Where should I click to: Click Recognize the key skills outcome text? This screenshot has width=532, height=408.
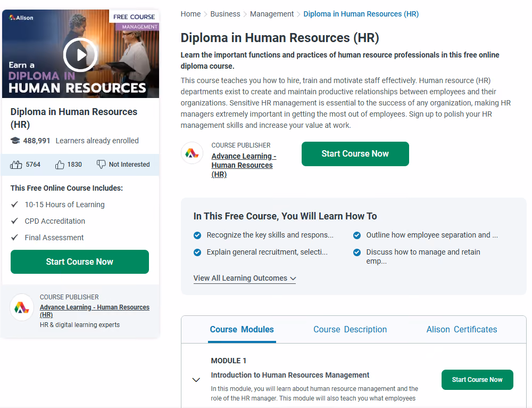(270, 235)
